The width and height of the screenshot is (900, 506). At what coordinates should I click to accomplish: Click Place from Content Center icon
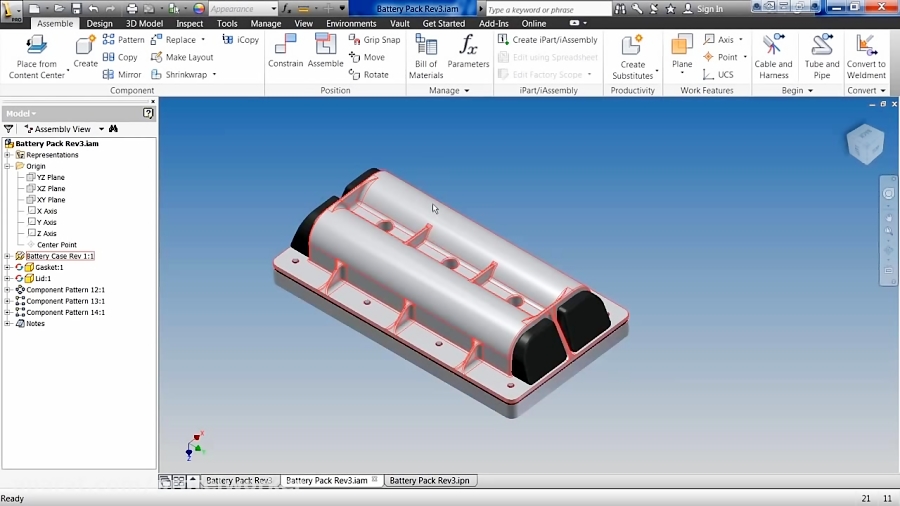click(x=37, y=47)
